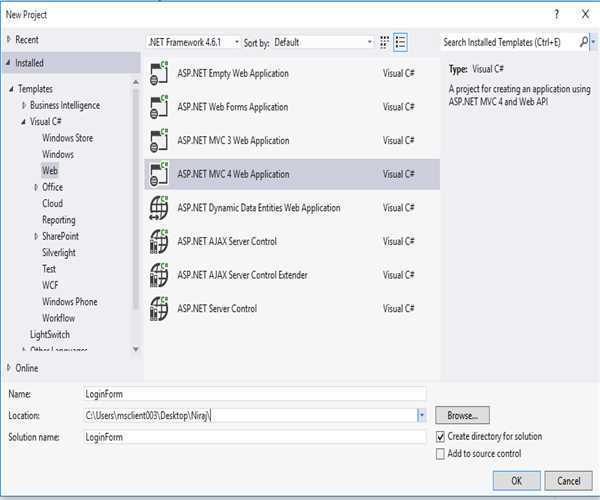The width and height of the screenshot is (600, 500).
Task: Click the ASP.NET Web Forms Application icon
Action: (159, 107)
